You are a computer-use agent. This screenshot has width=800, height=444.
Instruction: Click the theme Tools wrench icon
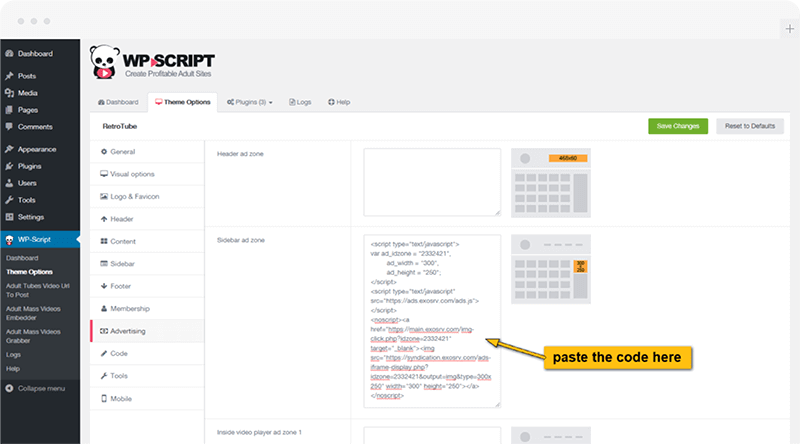(104, 376)
